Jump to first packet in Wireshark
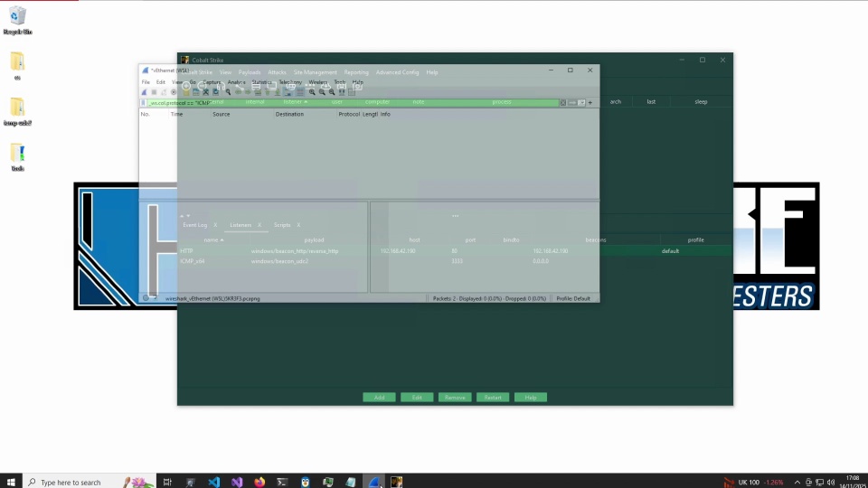The image size is (868, 488). (268, 92)
